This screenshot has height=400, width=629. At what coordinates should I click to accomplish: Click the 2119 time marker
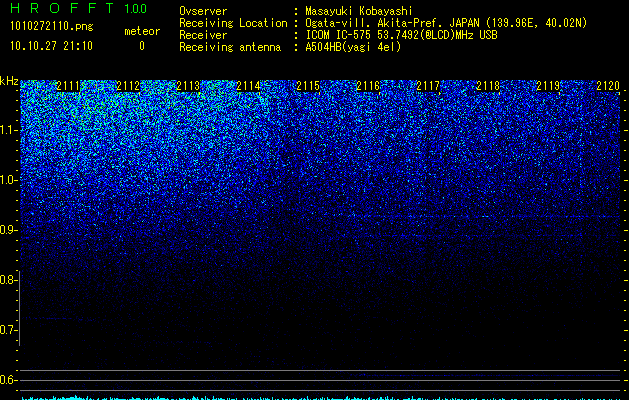548,86
